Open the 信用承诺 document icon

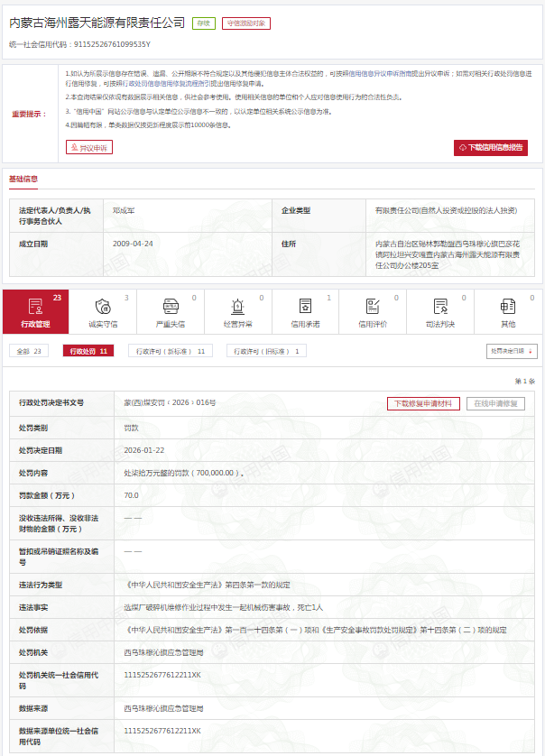(305, 307)
